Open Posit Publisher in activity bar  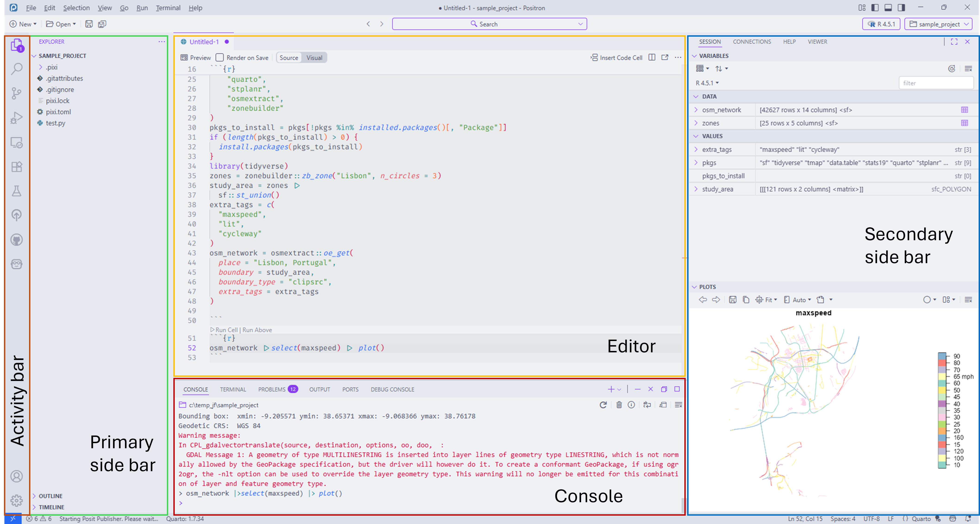pyautogui.click(x=17, y=215)
